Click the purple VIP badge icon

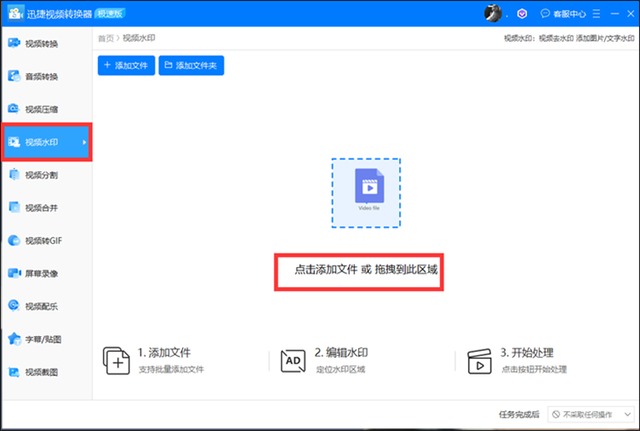point(521,14)
